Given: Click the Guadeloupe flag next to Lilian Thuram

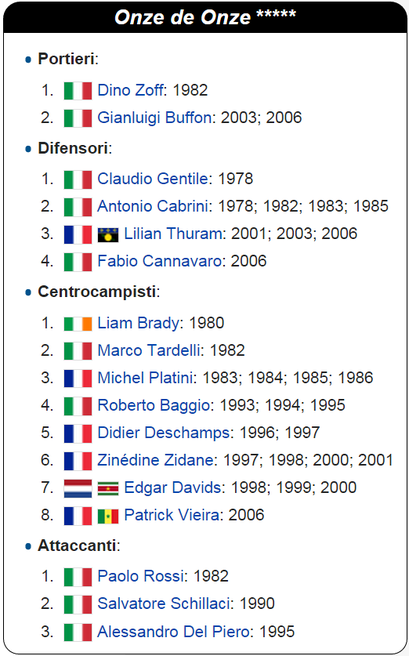Looking at the screenshot, I should pos(108,235).
